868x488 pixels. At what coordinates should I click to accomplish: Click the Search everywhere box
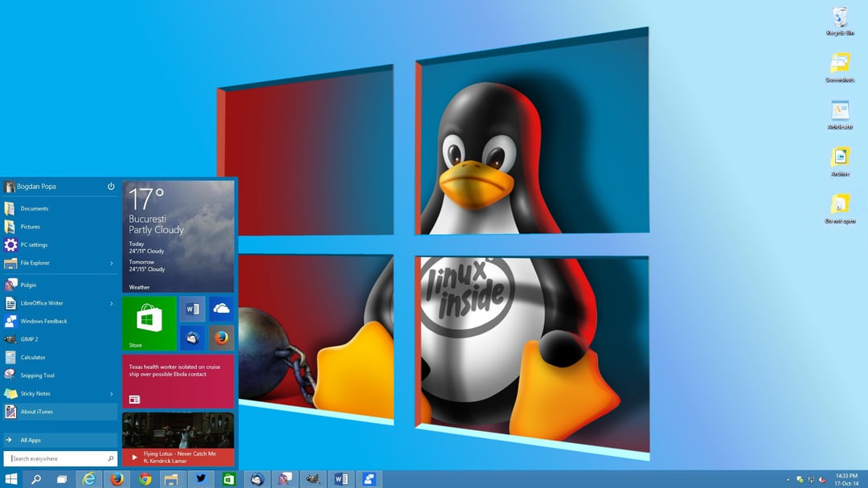coord(56,457)
